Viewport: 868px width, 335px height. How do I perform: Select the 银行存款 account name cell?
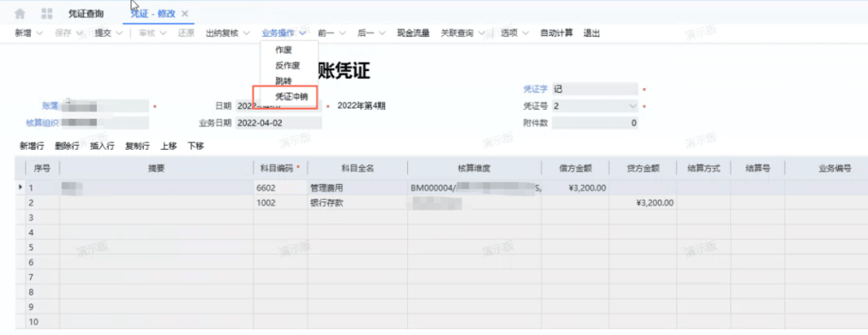pos(357,203)
